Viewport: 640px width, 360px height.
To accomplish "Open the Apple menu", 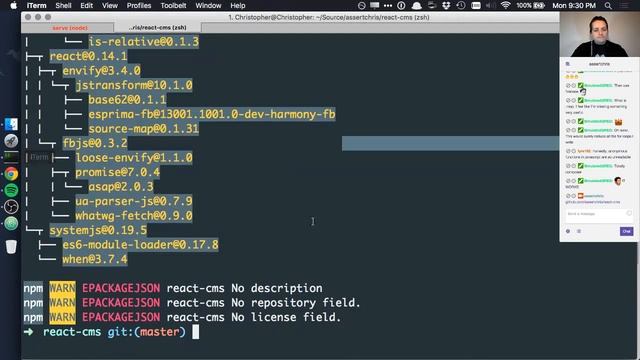I will pyautogui.click(x=13, y=5).
